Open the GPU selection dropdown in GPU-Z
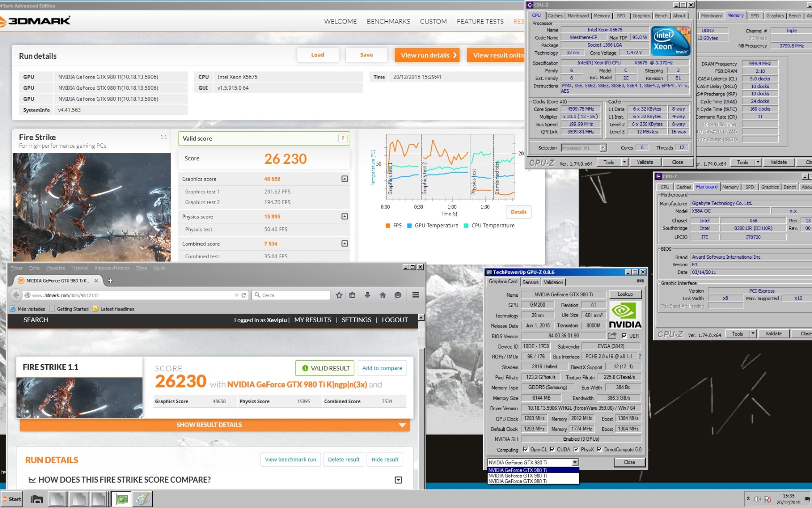This screenshot has width=812, height=508. (575, 462)
